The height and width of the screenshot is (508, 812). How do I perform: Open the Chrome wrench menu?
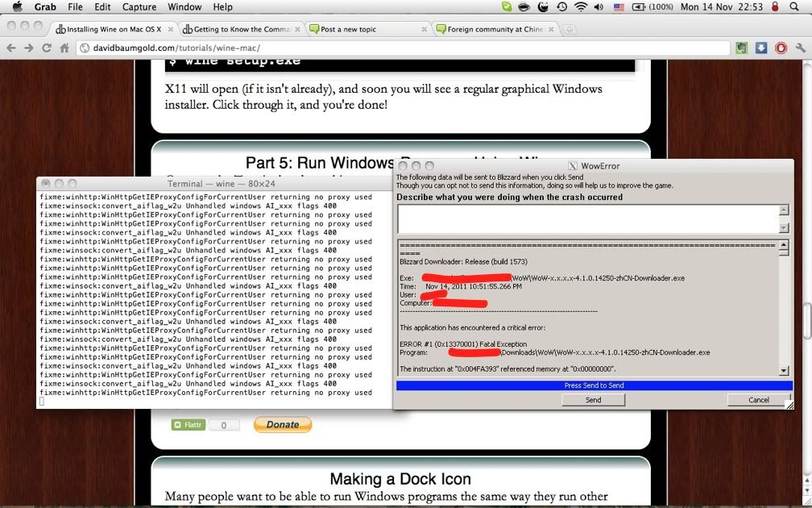(x=801, y=48)
